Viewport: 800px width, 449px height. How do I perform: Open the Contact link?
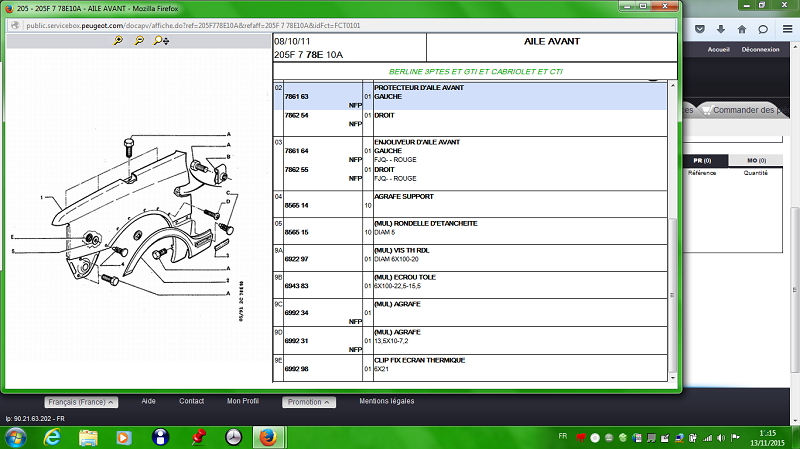tap(191, 401)
